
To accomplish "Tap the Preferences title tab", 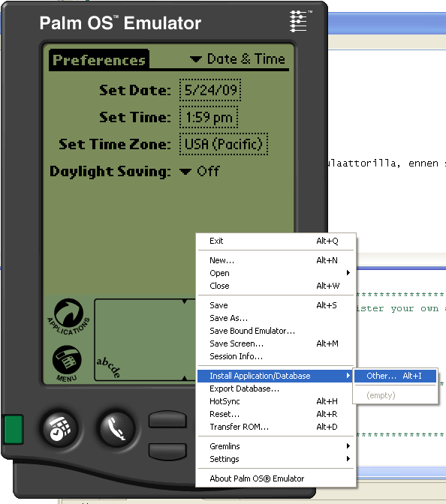I will 99,60.
